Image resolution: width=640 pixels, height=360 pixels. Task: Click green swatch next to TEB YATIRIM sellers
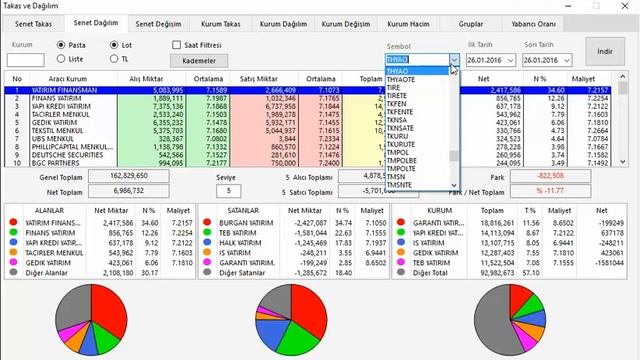click(x=207, y=232)
